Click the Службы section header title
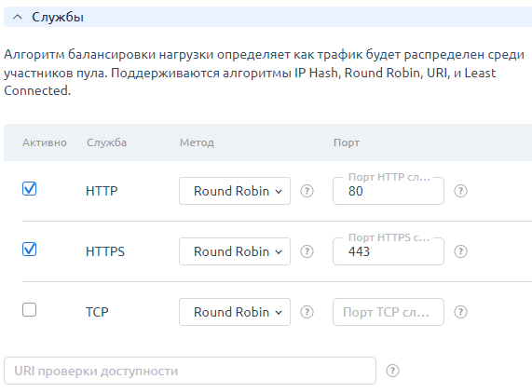Viewport: 532px width, 392px height. 58,17
